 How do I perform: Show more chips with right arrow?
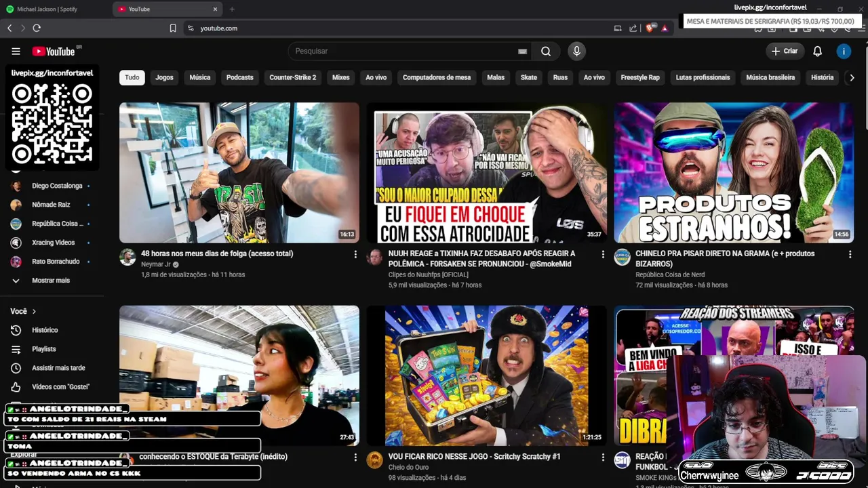coord(852,77)
